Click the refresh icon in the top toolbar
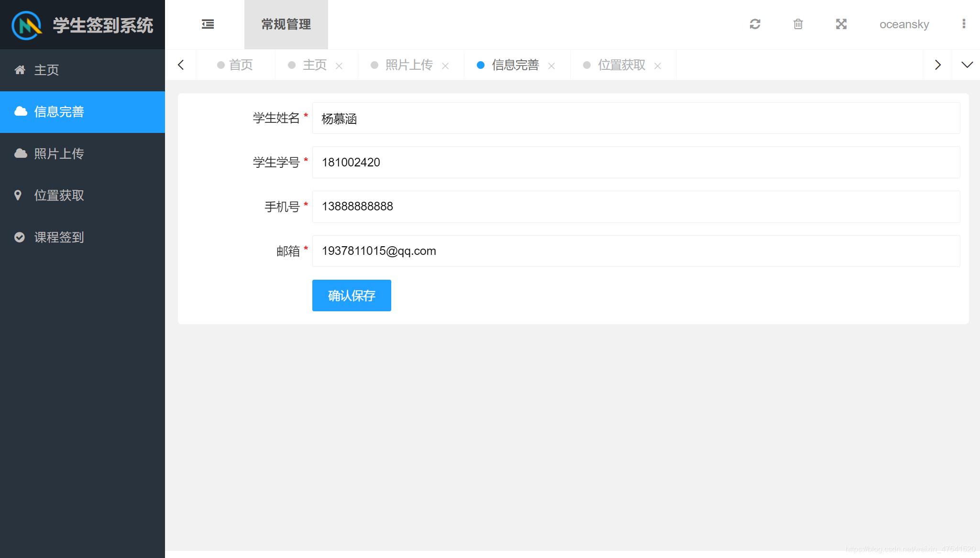Screen dimensions: 980x558 pyautogui.click(x=755, y=24)
